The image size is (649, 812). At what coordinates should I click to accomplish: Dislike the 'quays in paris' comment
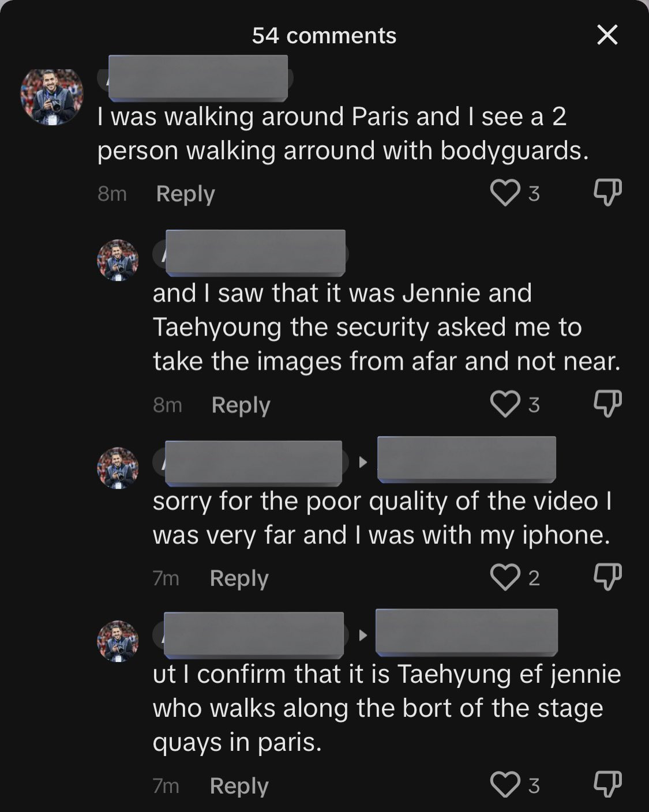[x=607, y=785]
